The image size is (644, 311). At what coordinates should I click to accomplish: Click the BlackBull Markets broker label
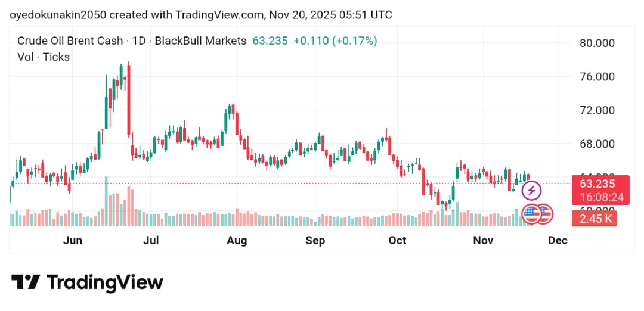click(x=200, y=41)
